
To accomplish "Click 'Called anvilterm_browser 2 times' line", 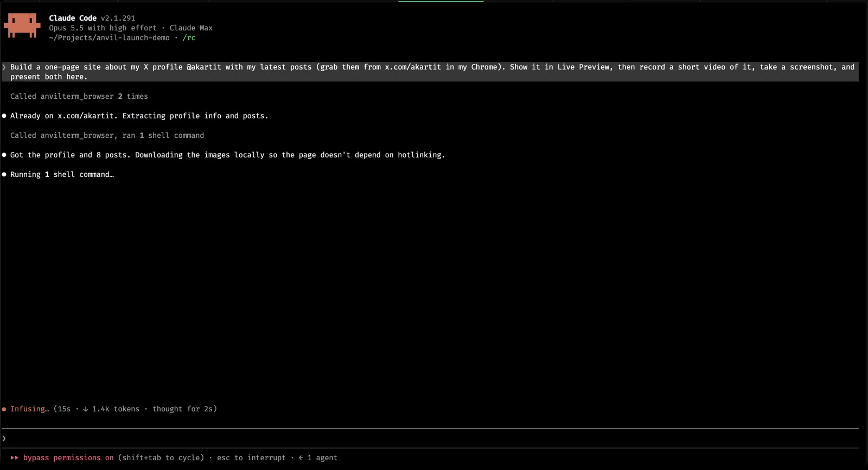I will click(79, 96).
